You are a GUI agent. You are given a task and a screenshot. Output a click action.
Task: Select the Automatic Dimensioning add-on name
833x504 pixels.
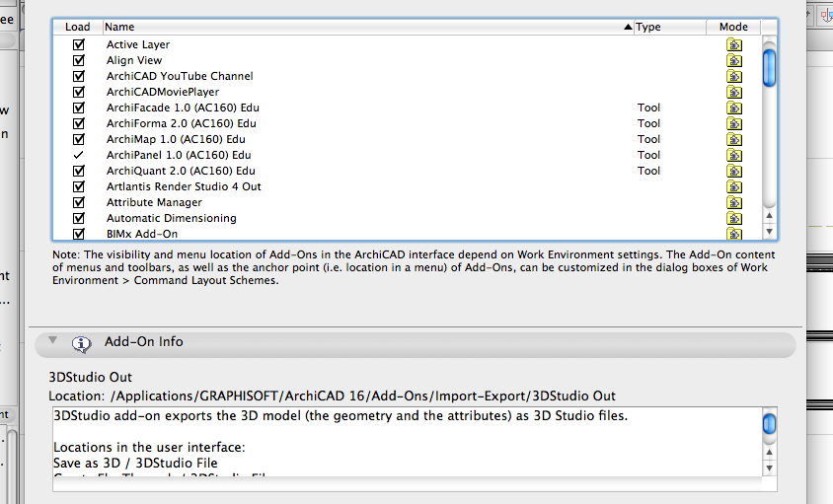click(x=171, y=218)
